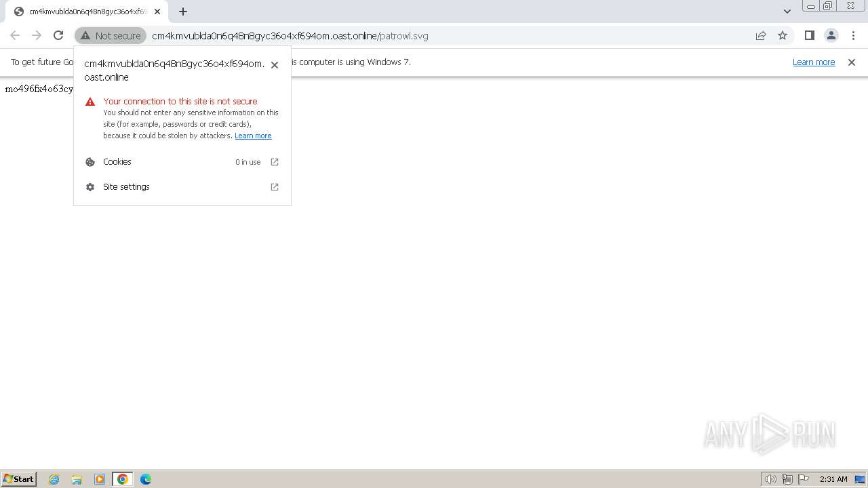This screenshot has height=488, width=868.
Task: Click the Chrome taskbar icon
Action: tap(123, 479)
